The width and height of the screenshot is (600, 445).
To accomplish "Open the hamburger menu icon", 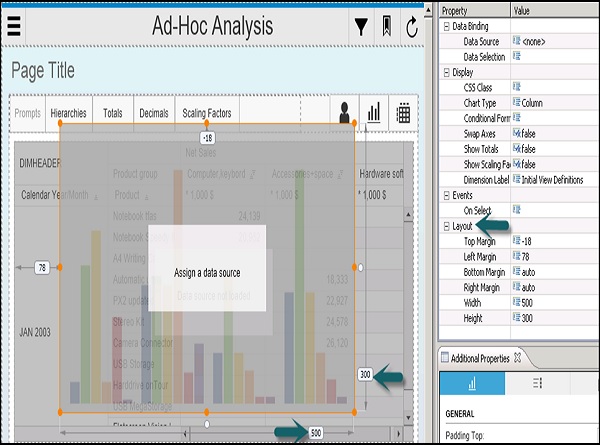I will tap(14, 27).
